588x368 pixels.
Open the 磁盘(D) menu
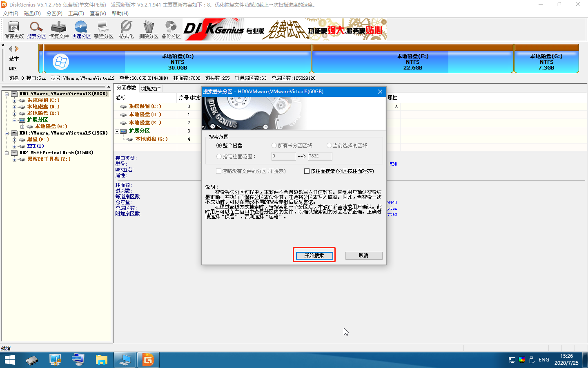tap(32, 13)
